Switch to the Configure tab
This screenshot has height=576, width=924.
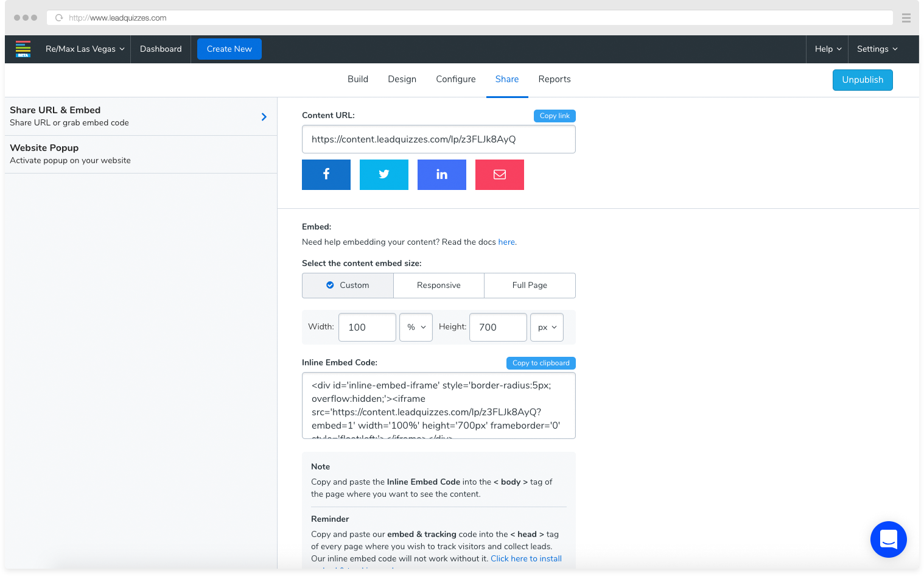pyautogui.click(x=455, y=79)
